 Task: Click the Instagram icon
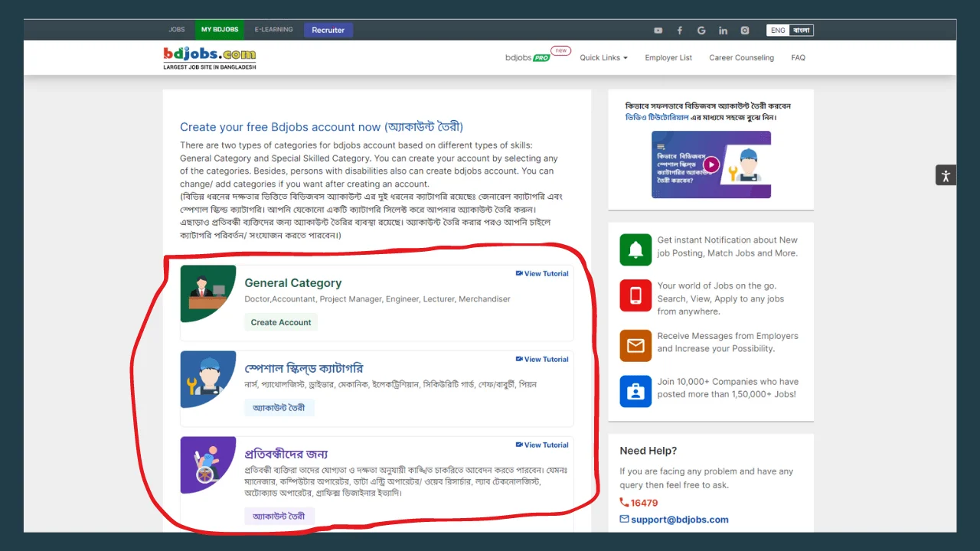pyautogui.click(x=744, y=30)
